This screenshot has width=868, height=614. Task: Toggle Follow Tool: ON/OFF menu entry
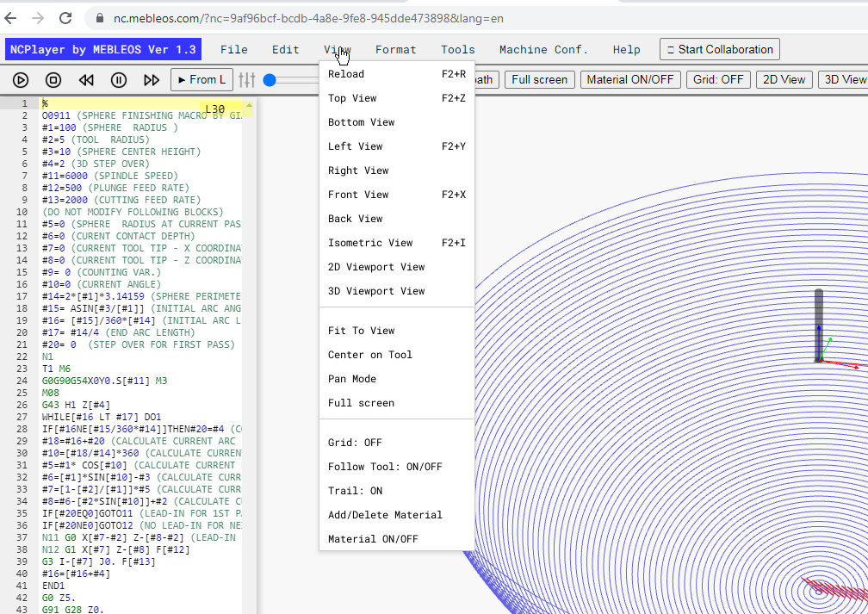(x=397, y=467)
